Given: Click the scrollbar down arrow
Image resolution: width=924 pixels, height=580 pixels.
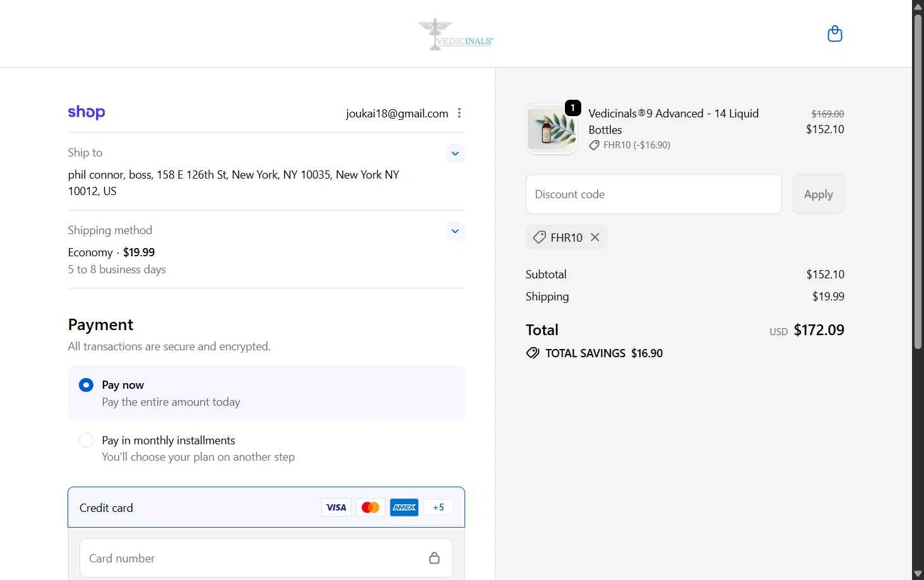Looking at the screenshot, I should 918,574.
